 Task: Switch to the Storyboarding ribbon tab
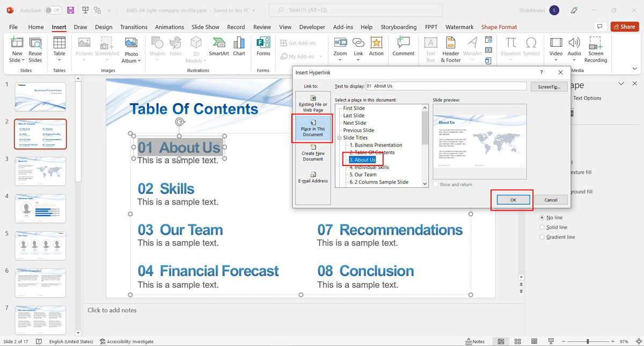(x=398, y=27)
